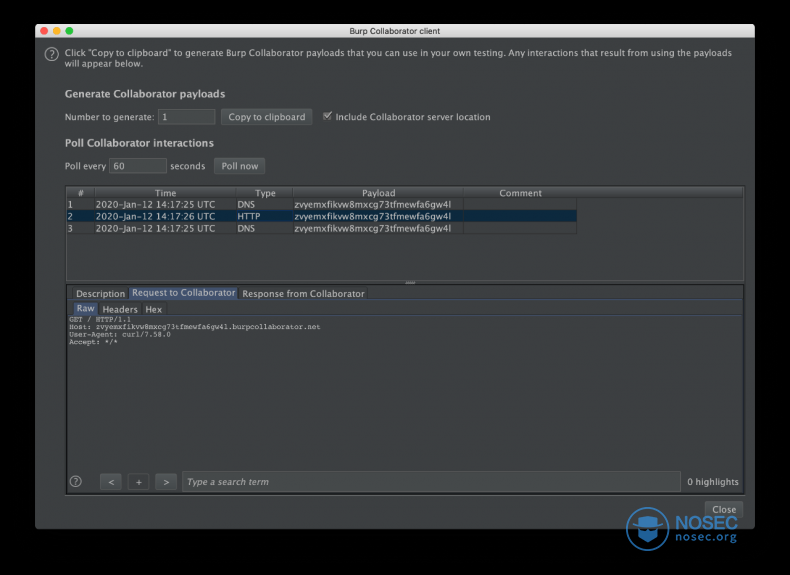Switch to the Headers view tab
790x575 pixels.
pyautogui.click(x=120, y=309)
